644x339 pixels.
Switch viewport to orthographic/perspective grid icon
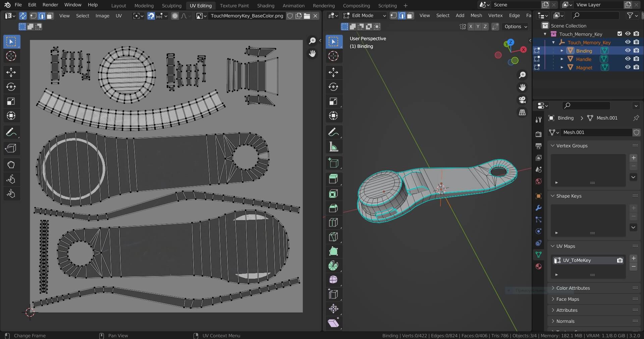tap(522, 113)
